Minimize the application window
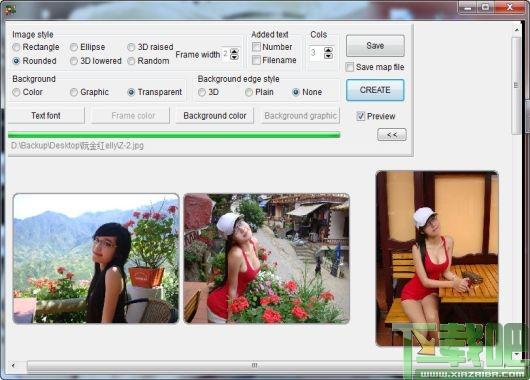 point(468,7)
